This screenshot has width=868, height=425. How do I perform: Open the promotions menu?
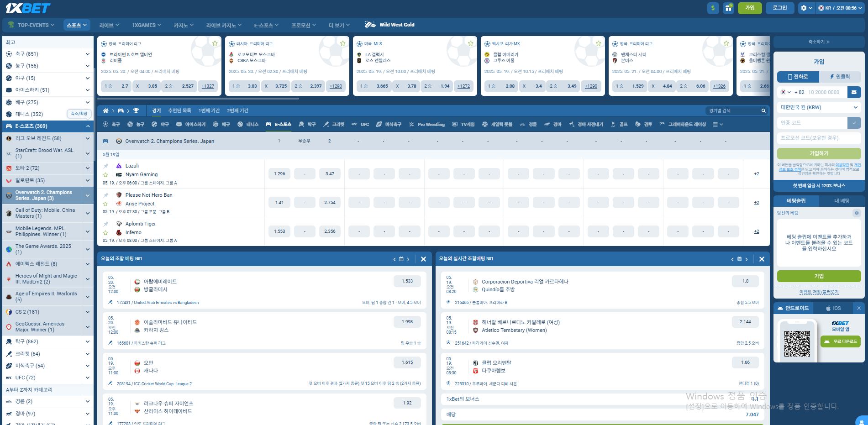(304, 25)
